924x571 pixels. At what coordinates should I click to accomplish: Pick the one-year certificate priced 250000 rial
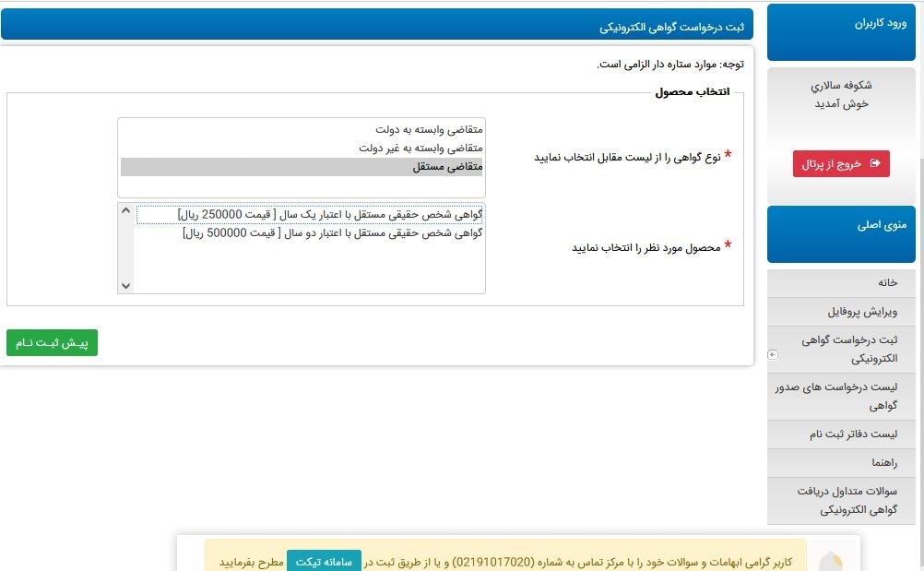tap(330, 214)
